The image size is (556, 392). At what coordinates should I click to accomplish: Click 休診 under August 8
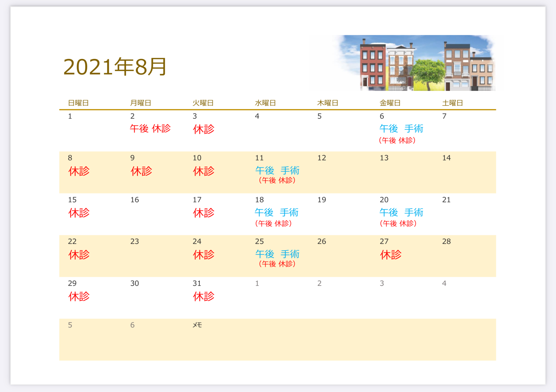(x=79, y=171)
